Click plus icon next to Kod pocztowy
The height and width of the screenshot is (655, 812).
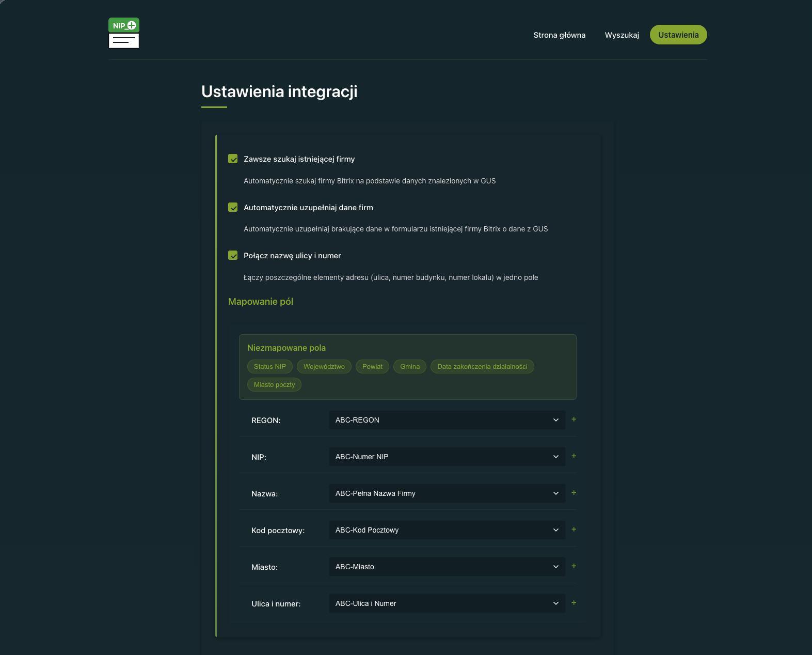pos(574,529)
